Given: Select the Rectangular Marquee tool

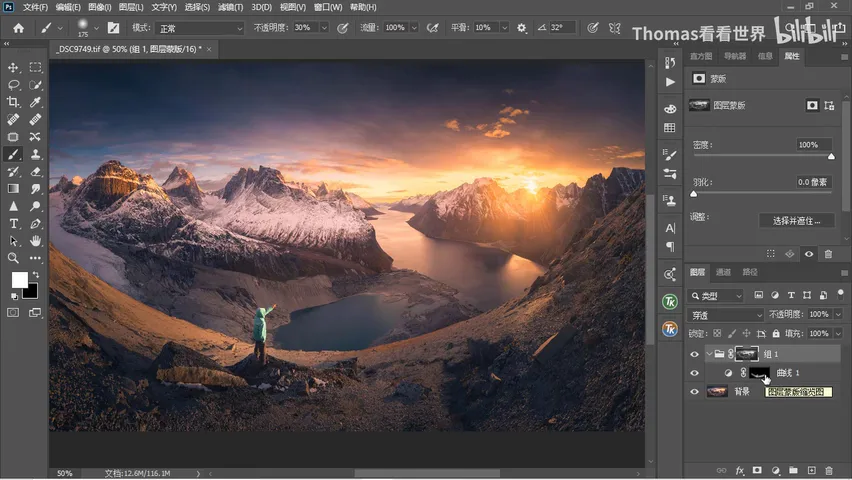Looking at the screenshot, I should (x=35, y=67).
